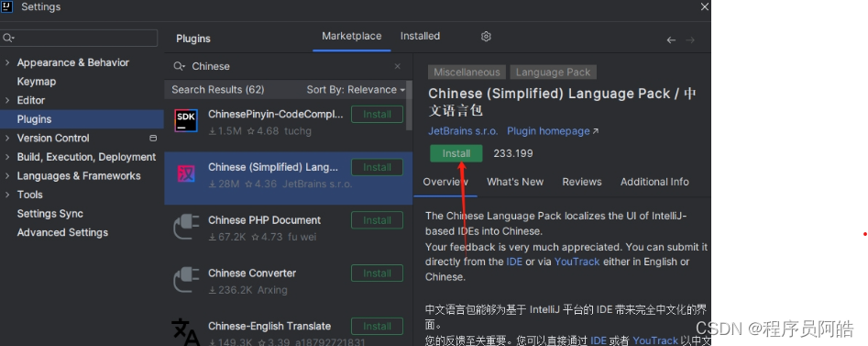868x346 pixels.
Task: Expand the Tools settings section
Action: click(7, 195)
